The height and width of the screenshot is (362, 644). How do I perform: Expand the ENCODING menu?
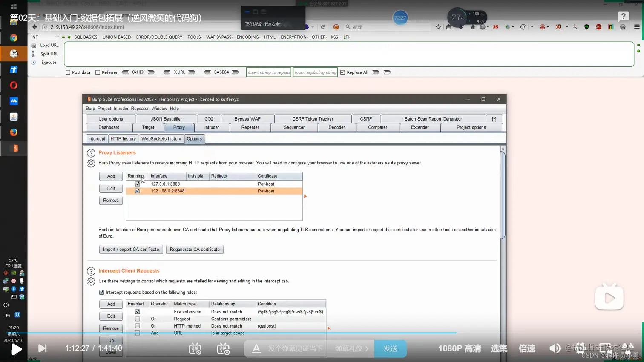(248, 37)
